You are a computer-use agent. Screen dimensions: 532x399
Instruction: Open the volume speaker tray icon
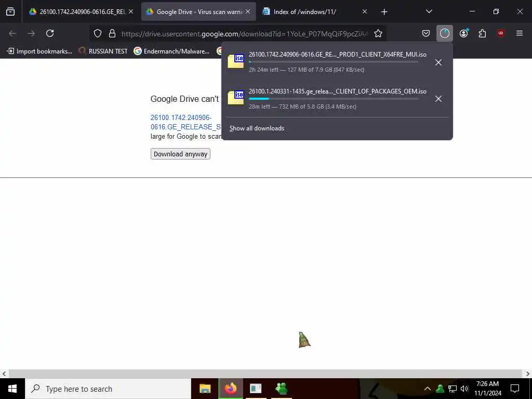(464, 389)
